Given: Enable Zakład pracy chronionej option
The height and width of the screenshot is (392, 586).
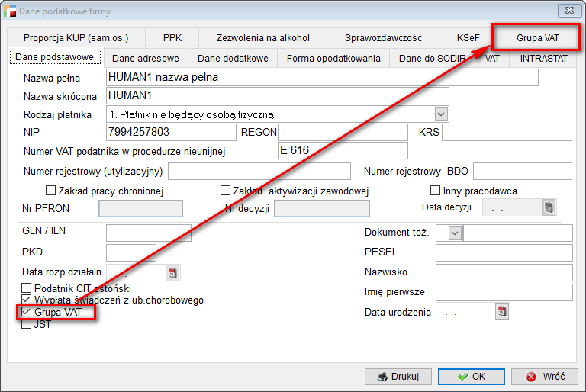Looking at the screenshot, I should [51, 191].
